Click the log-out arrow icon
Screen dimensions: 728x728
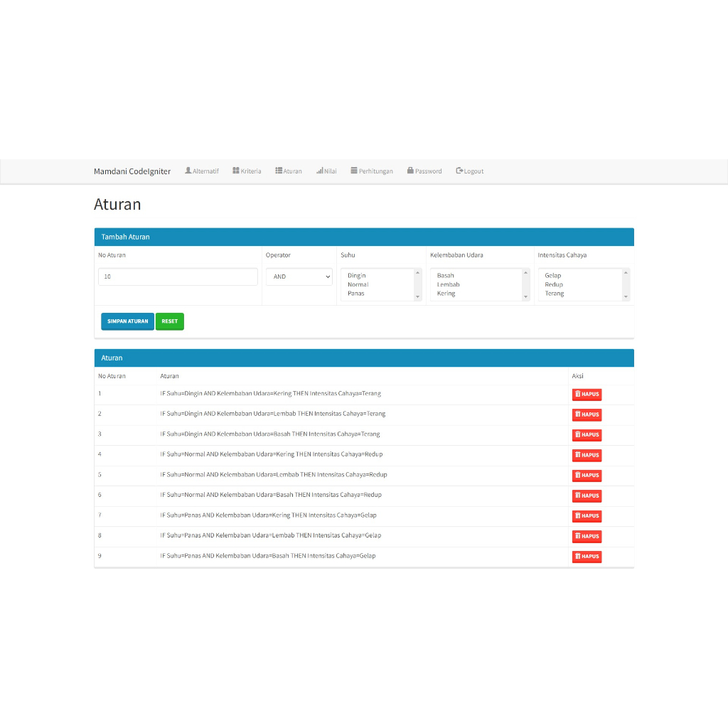(x=459, y=171)
